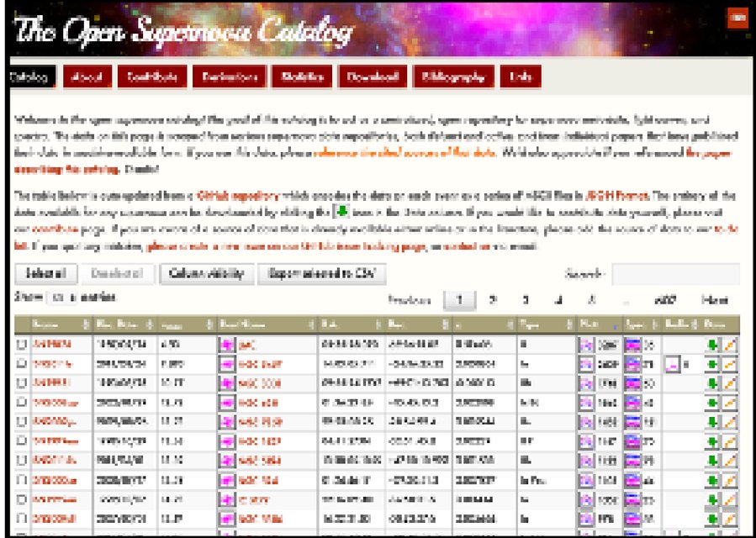View photometry icon in the NGC 5194 row
Viewport: 756px width, 538px height.
coord(586,461)
